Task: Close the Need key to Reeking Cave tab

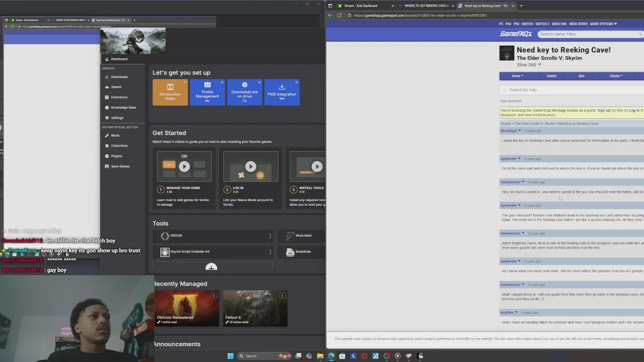Action: [513, 6]
